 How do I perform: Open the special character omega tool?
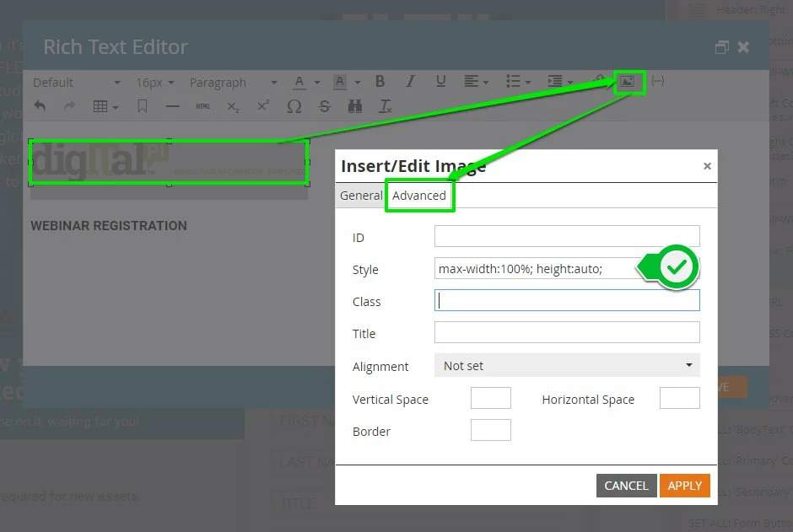294,106
